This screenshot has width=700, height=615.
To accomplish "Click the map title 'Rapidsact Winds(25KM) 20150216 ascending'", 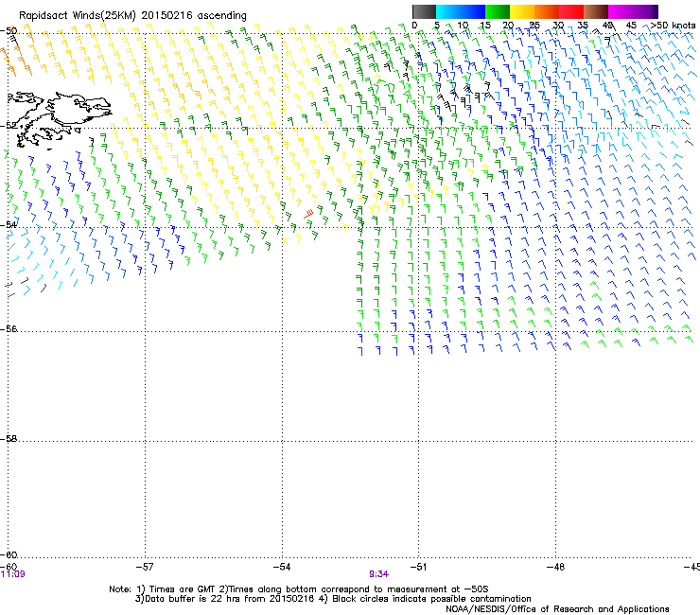I will coord(132,16).
